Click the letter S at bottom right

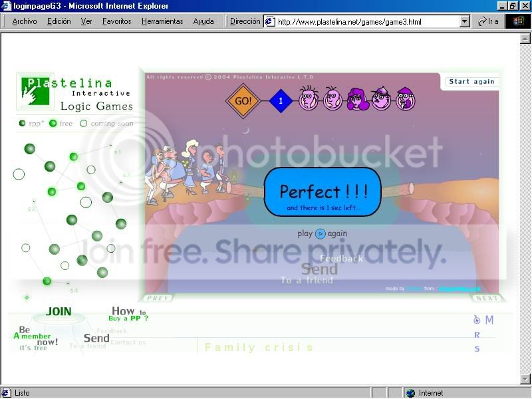[x=477, y=348]
